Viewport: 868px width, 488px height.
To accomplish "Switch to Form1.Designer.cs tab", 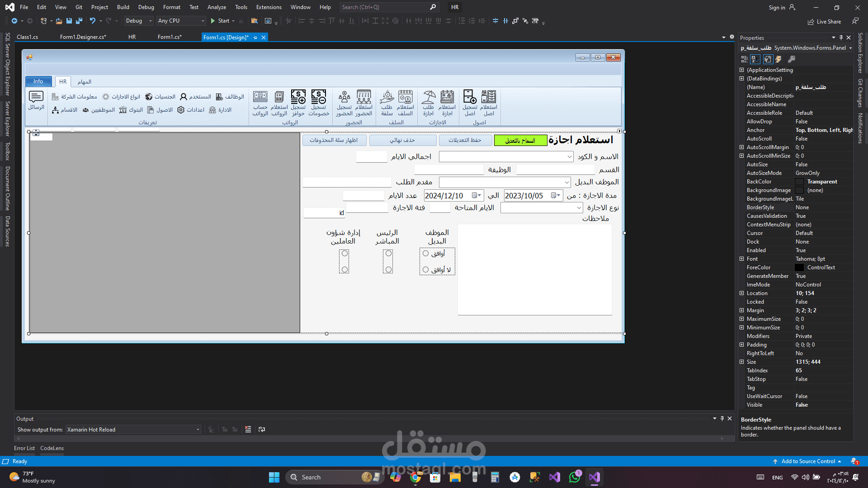I will [x=83, y=37].
